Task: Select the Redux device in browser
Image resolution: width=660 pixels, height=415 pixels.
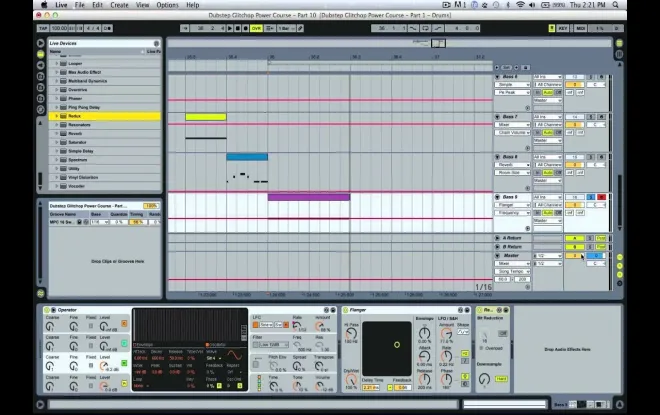Action: point(105,116)
